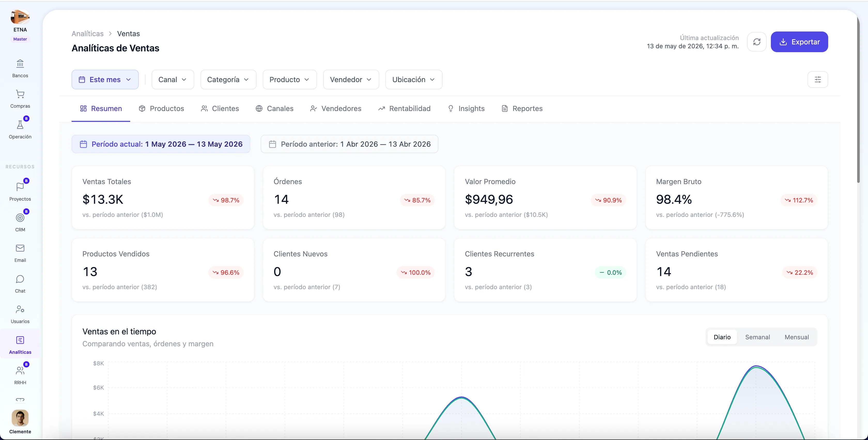The image size is (868, 440).
Task: Click the Valor Promedio $949,96 value
Action: click(489, 199)
